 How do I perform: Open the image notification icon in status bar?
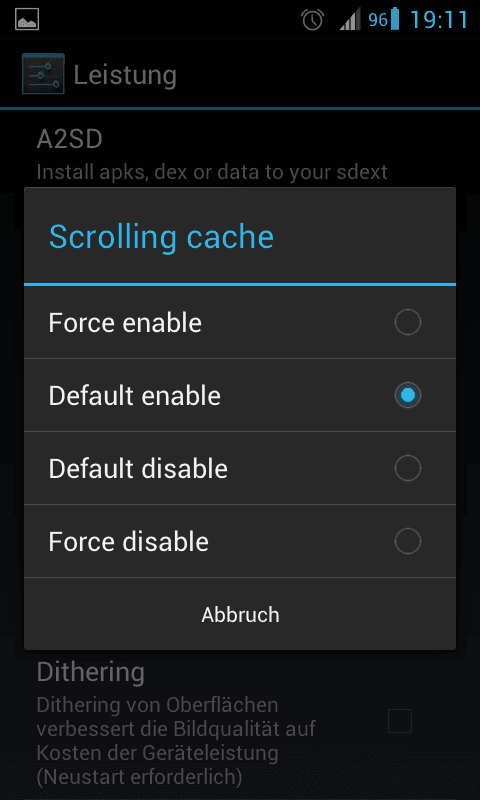click(27, 20)
